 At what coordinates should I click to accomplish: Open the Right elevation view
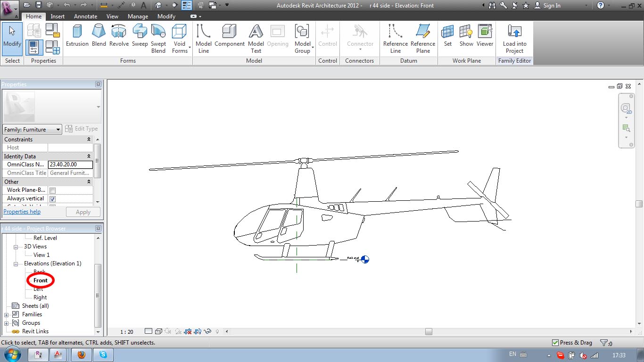click(x=40, y=297)
